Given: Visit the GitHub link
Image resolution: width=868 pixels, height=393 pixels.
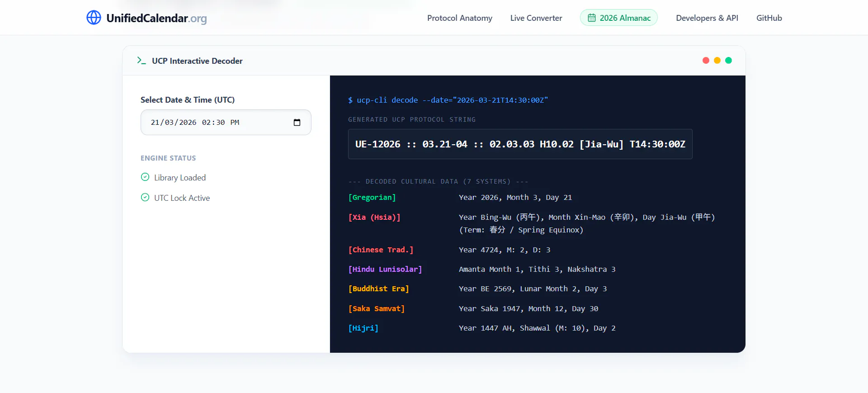Looking at the screenshot, I should 769,18.
